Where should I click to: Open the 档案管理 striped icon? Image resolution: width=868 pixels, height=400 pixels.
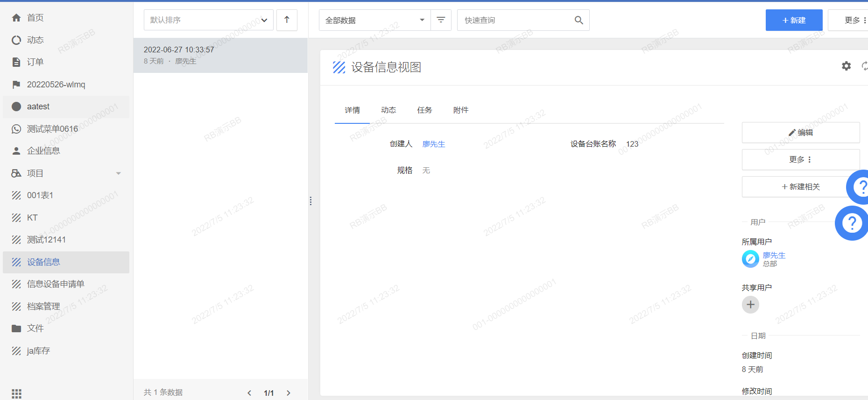(x=16, y=307)
